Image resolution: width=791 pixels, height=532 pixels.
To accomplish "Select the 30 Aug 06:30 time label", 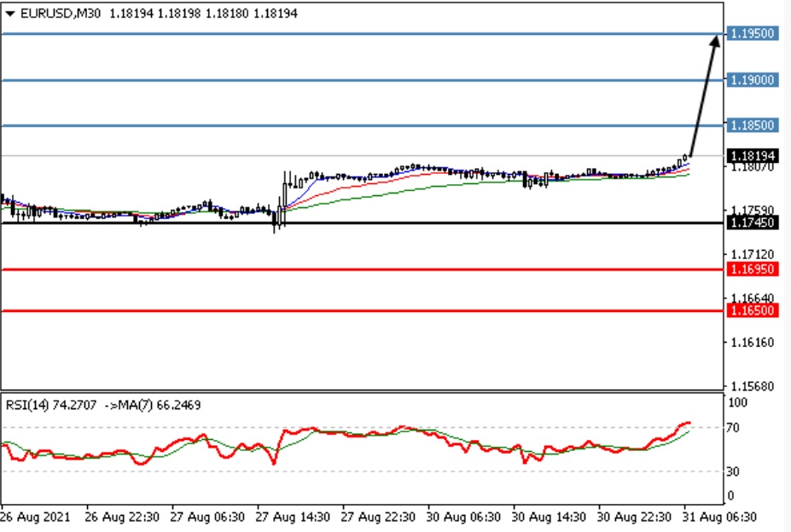I will coord(463,518).
